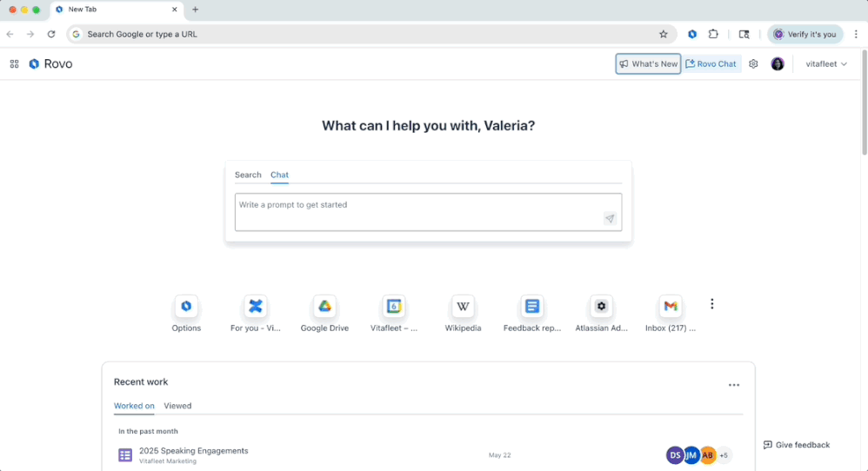Screen dimensions: 868x471
Task: Bookmark this page with star icon
Action: pyautogui.click(x=664, y=34)
